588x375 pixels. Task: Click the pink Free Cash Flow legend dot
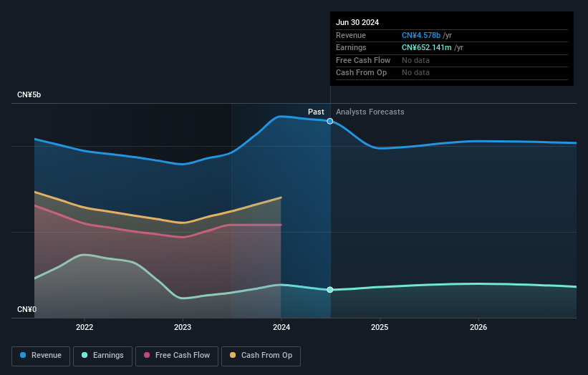[x=147, y=355]
